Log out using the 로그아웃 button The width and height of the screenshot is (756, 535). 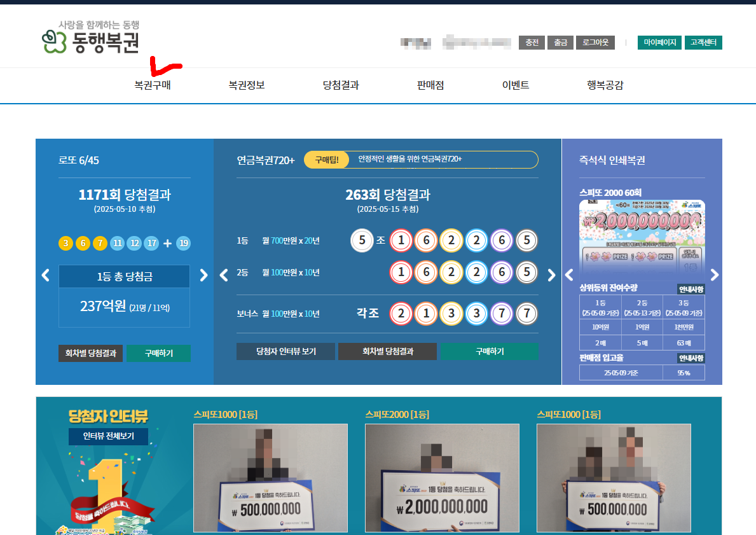[x=594, y=43]
